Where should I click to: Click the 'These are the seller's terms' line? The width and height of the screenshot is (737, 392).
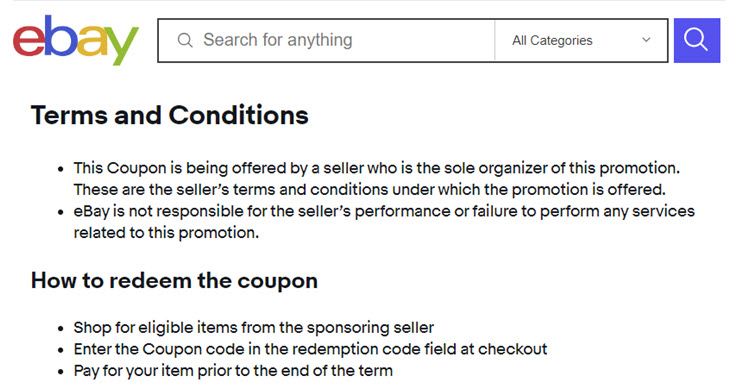click(370, 190)
